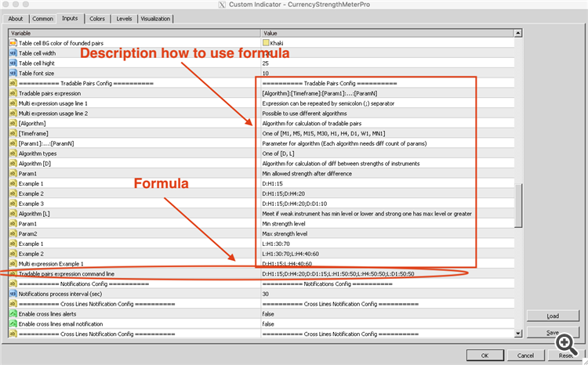Click string icon of Tradable pairs expression row
The height and width of the screenshot is (365, 588).
tap(13, 93)
